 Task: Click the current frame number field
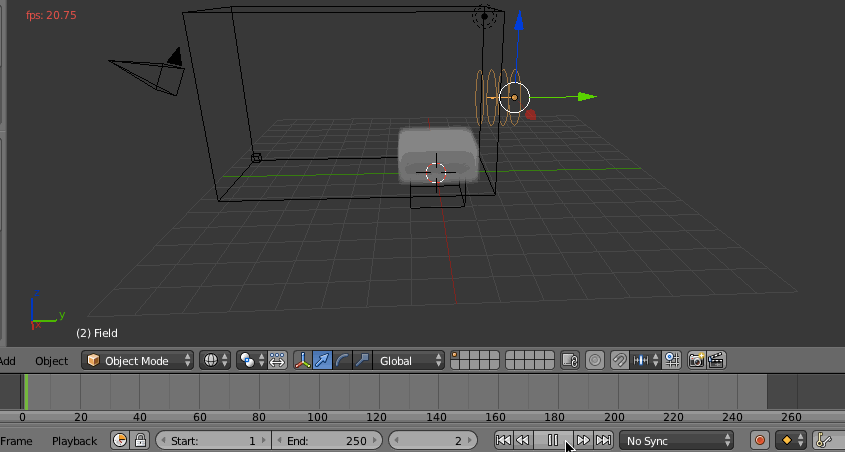[433, 440]
